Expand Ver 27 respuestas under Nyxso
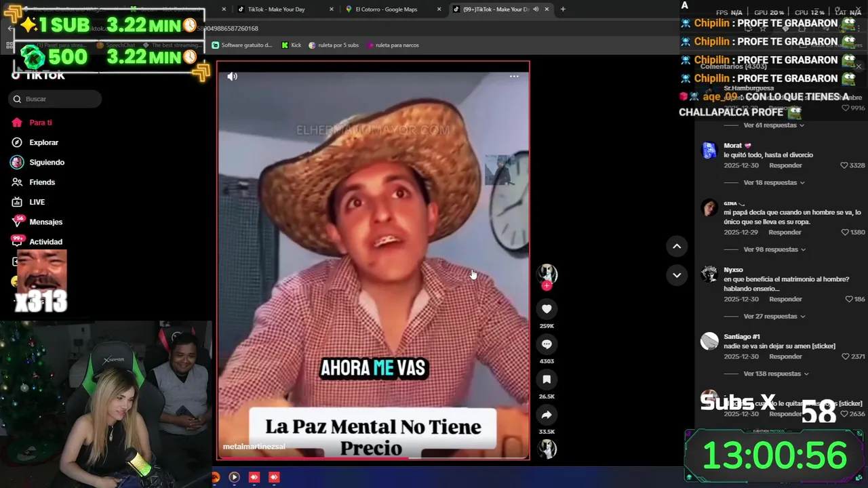868x488 pixels. coord(774,317)
